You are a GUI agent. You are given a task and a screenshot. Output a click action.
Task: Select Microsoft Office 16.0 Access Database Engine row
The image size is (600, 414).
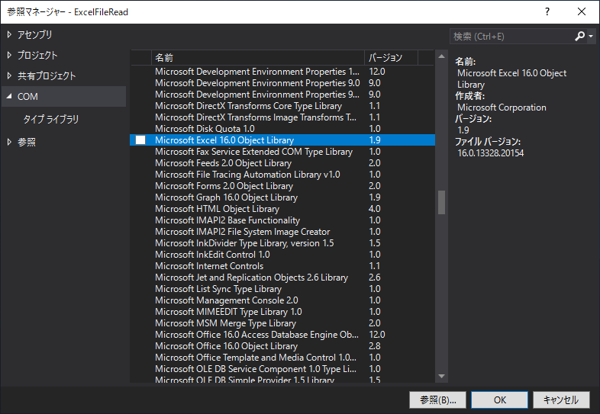pos(282,335)
